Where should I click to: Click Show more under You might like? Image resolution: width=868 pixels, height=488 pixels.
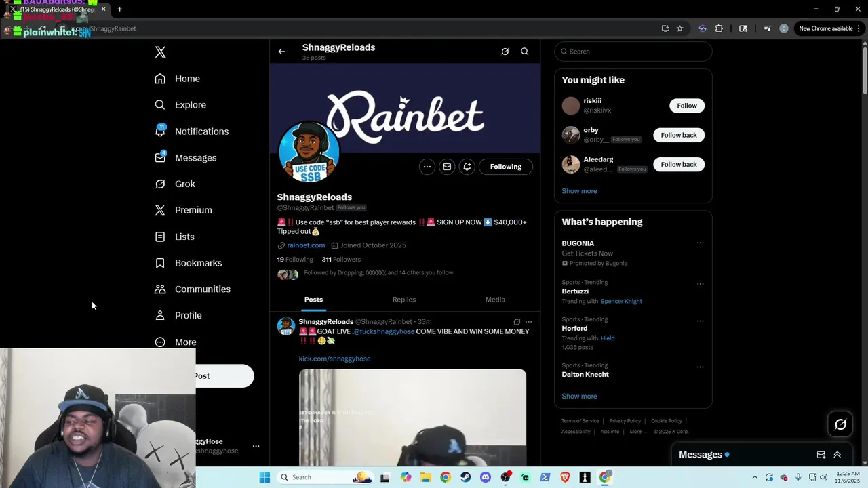580,191
